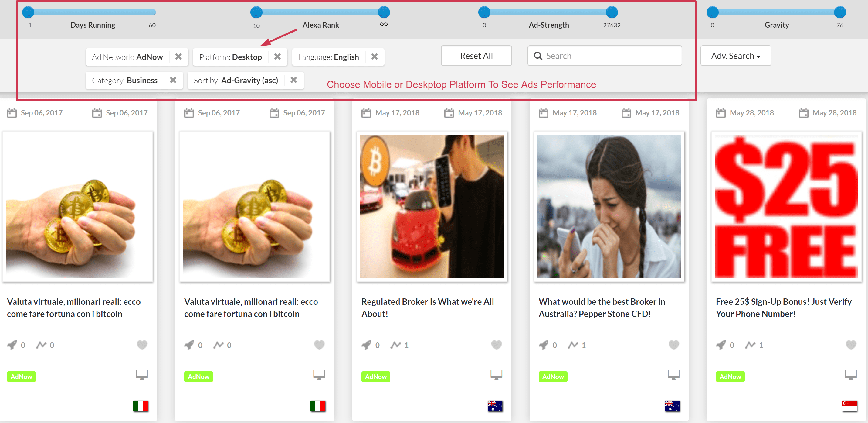This screenshot has height=423, width=868.
Task: Click the AdNow filter remove icon
Action: pyautogui.click(x=179, y=56)
